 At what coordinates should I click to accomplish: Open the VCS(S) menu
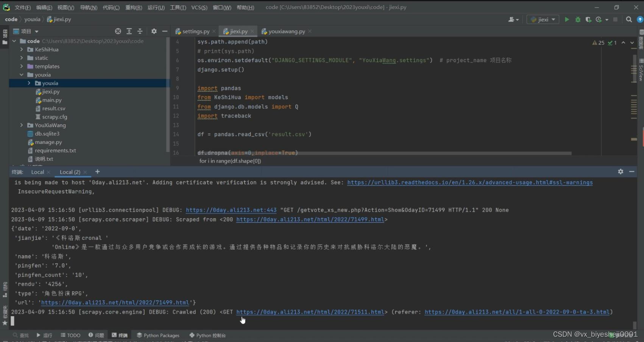199,8
